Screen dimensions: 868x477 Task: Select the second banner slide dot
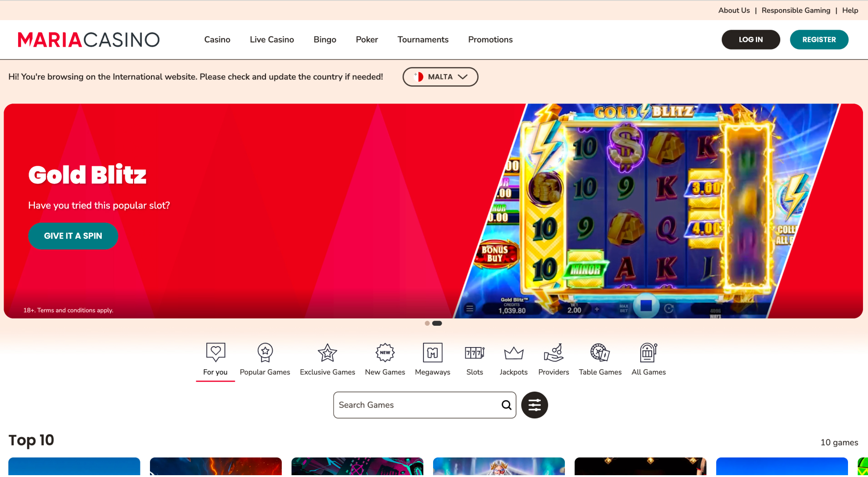[x=437, y=323]
